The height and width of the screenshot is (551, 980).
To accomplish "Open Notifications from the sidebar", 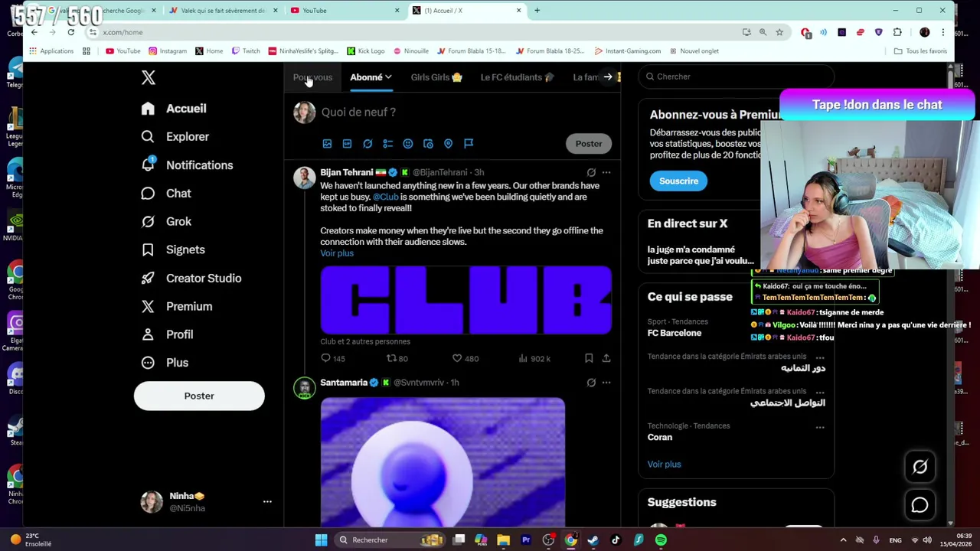I will (187, 165).
